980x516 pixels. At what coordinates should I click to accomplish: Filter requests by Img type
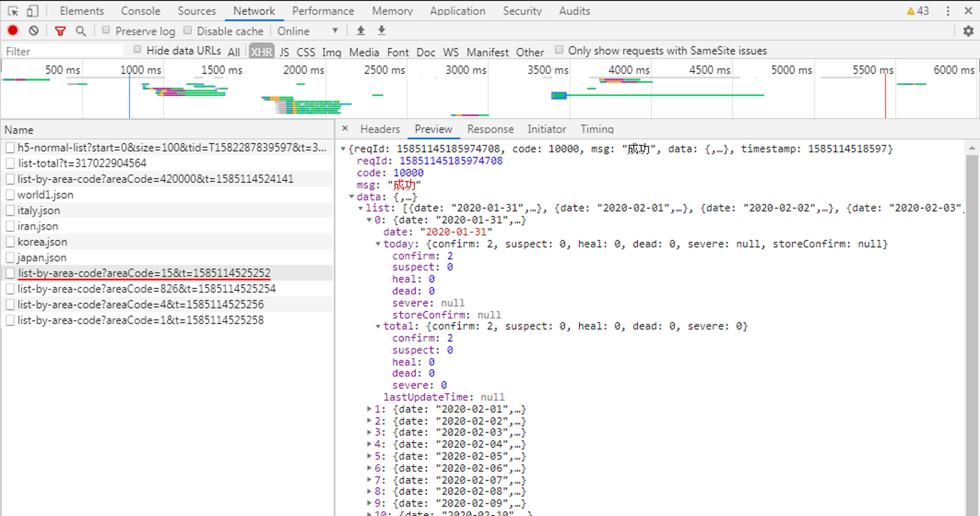coord(332,51)
